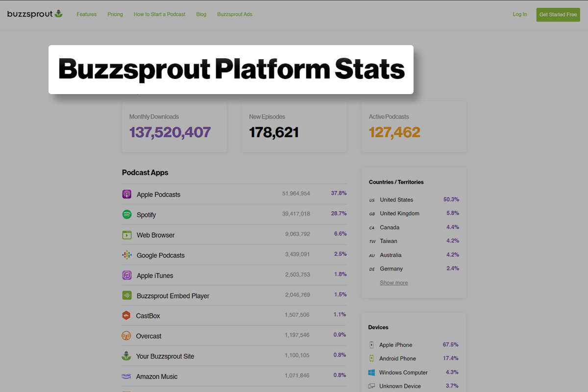
Task: Expand countries list with Show more
Action: pos(393,283)
